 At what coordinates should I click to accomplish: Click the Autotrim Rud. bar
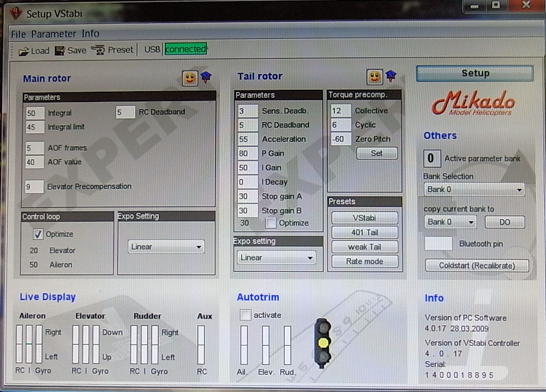(287, 345)
